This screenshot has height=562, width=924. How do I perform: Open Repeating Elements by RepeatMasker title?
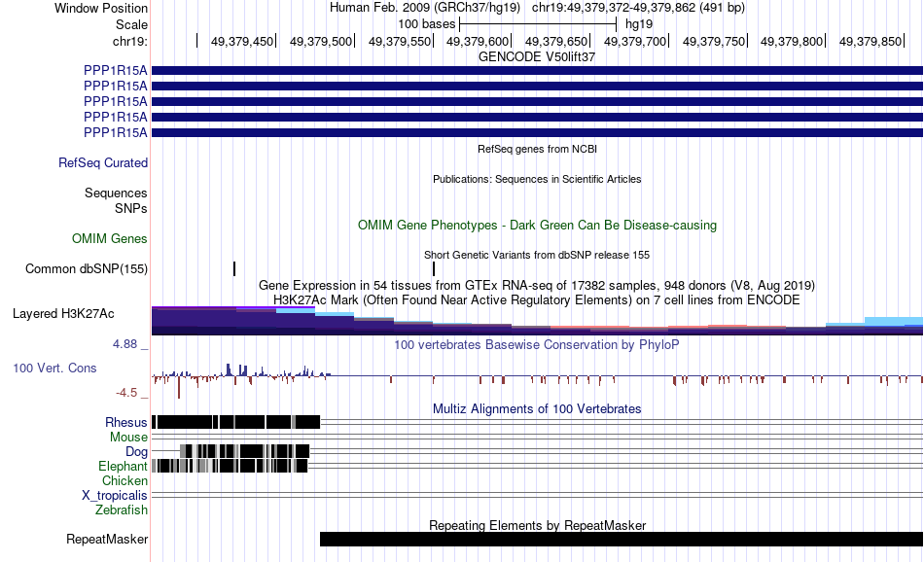(x=537, y=525)
